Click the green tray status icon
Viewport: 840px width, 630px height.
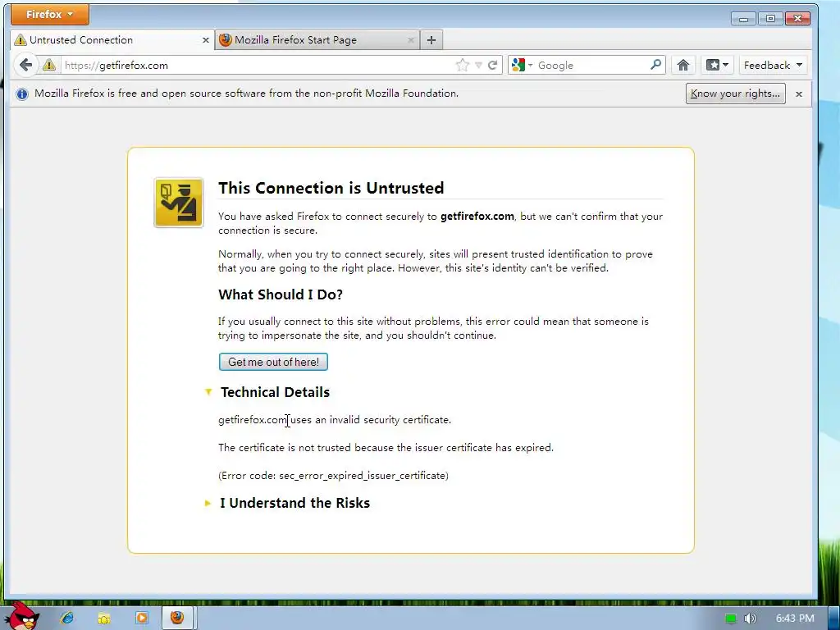click(731, 619)
